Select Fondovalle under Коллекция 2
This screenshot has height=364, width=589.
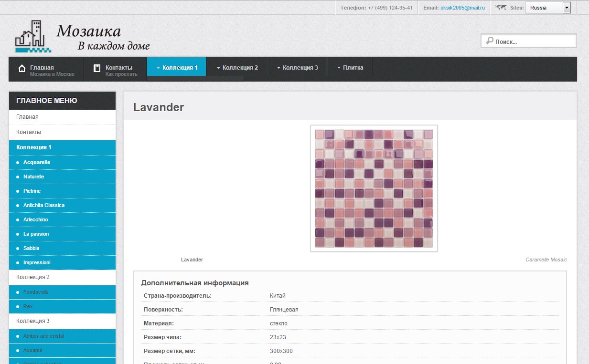(x=36, y=292)
